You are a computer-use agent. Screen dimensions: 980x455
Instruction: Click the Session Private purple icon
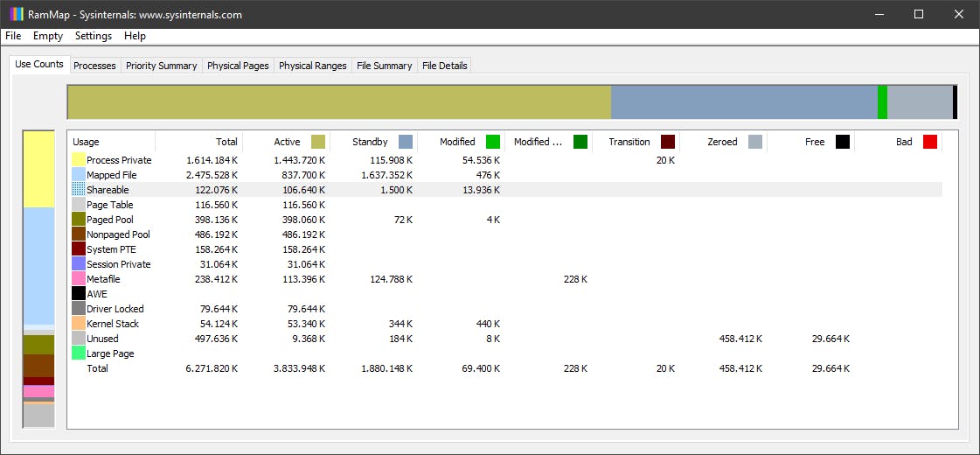[x=78, y=264]
